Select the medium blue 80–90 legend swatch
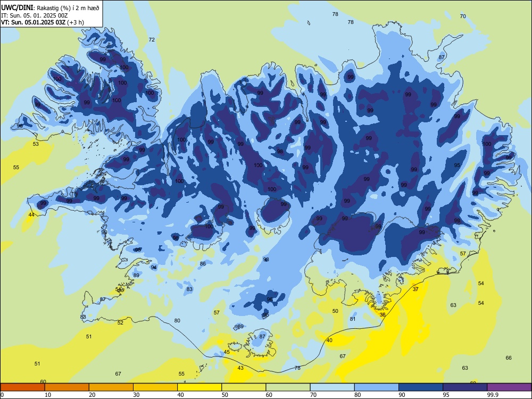The width and height of the screenshot is (532, 399). (x=377, y=387)
